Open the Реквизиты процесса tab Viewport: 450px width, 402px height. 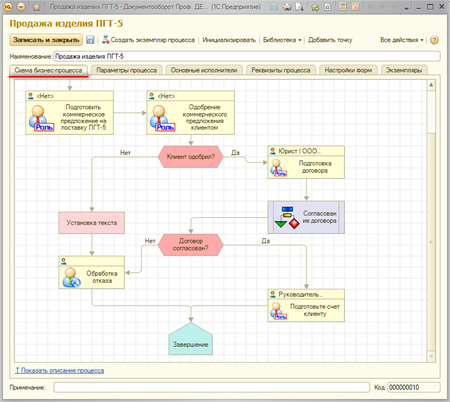click(281, 70)
